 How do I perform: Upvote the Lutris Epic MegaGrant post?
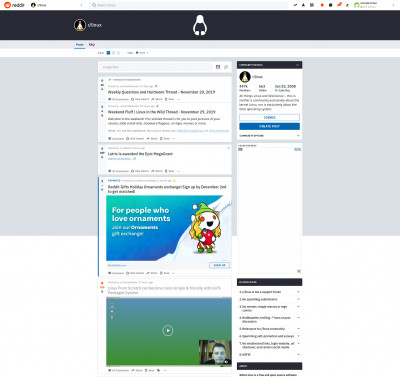pyautogui.click(x=102, y=148)
